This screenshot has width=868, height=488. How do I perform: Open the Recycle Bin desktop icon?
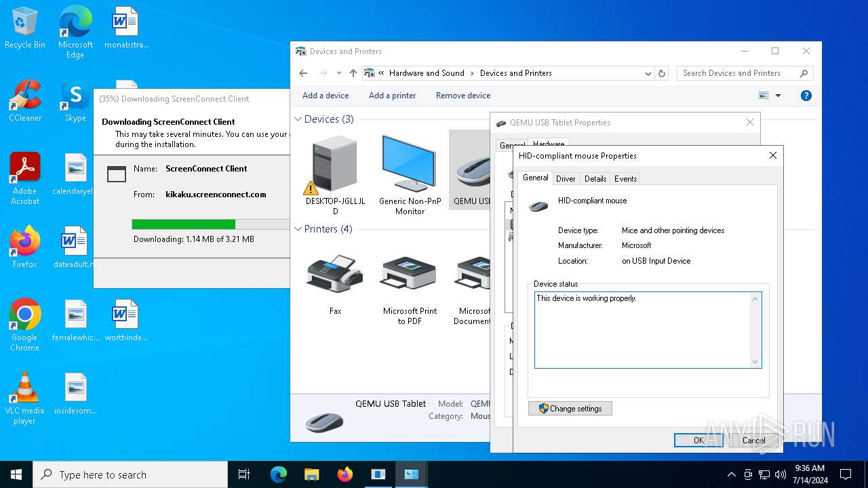pyautogui.click(x=25, y=28)
